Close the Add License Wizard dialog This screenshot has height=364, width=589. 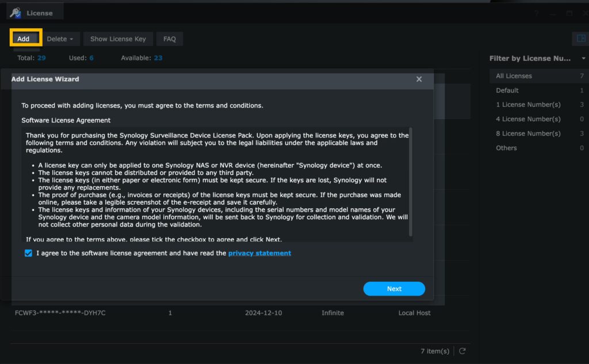pyautogui.click(x=419, y=79)
